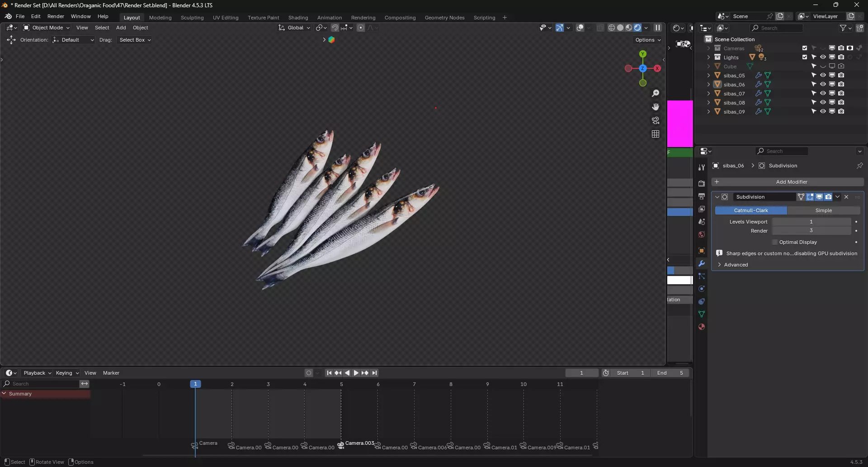Viewport: 868px width, 467px height.
Task: Toggle Subdivision modifier render visibility
Action: pyautogui.click(x=828, y=197)
